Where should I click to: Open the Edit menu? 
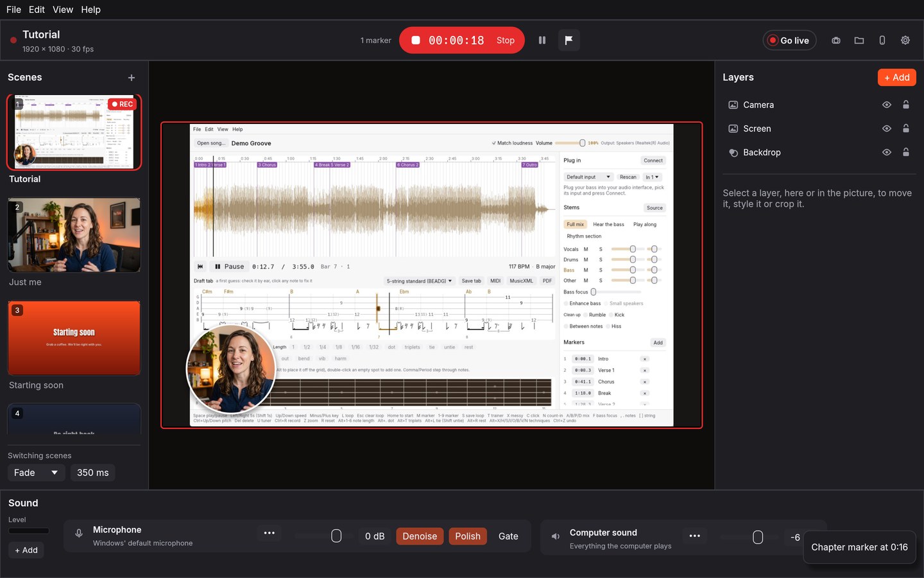click(x=37, y=10)
